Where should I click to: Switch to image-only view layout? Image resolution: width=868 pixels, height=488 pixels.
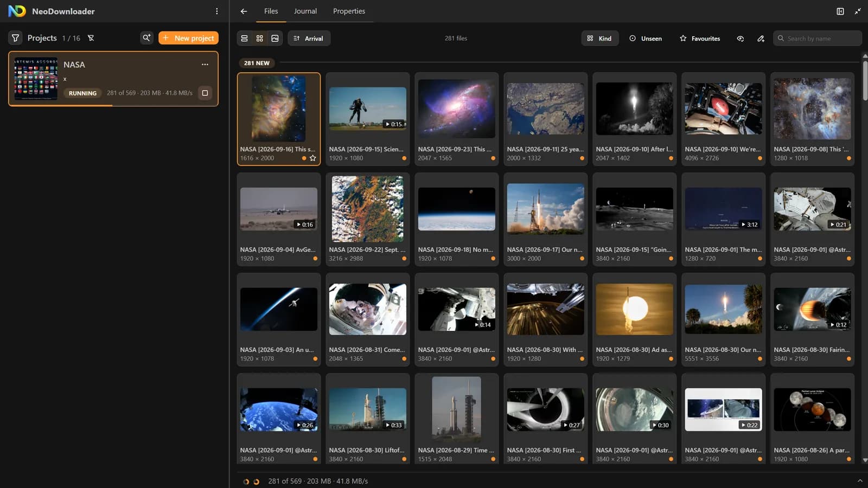[275, 38]
